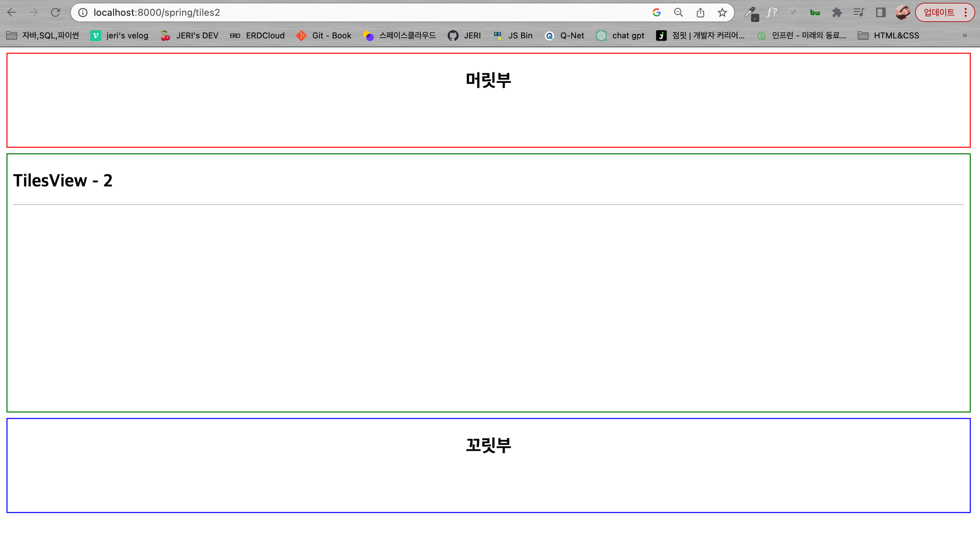Open the Q-Net bookmark
Image resolution: width=980 pixels, height=535 pixels.
[564, 36]
